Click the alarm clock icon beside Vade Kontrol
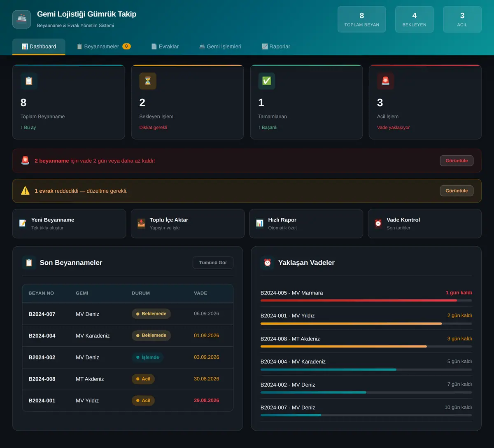The width and height of the screenshot is (494, 448). 378,223
